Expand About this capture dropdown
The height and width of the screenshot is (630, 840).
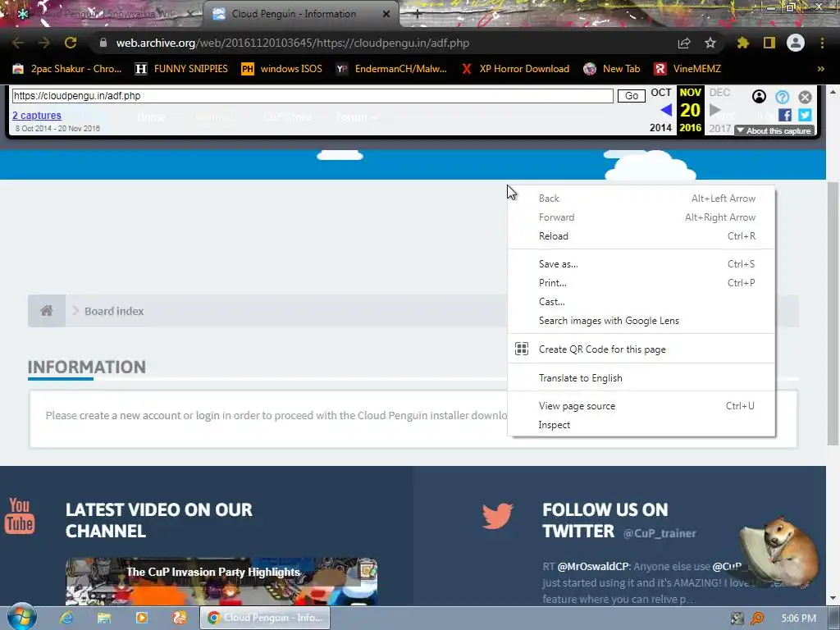point(774,130)
